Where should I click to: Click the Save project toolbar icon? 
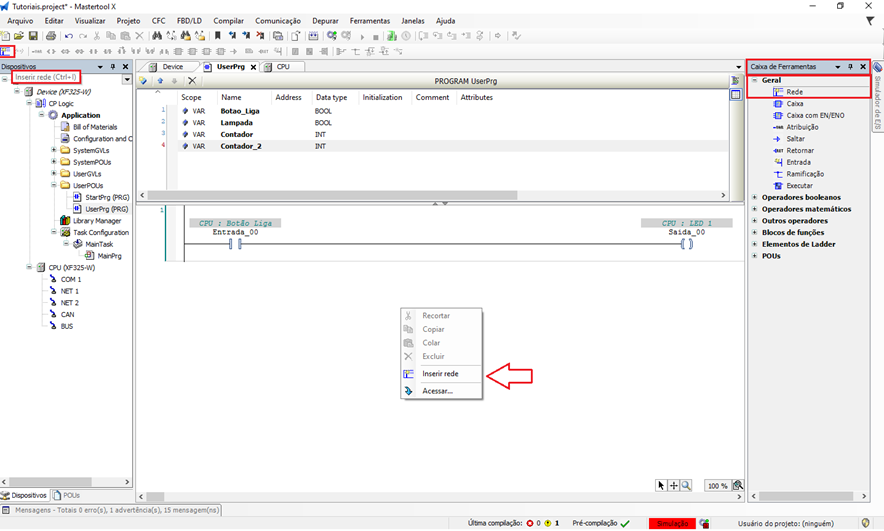(33, 36)
